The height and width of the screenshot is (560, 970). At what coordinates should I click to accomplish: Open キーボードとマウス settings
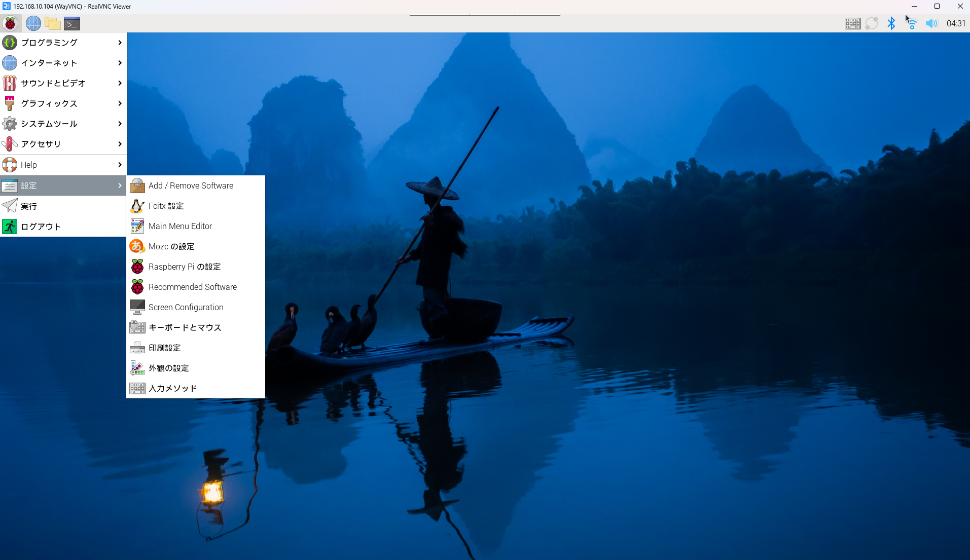coord(196,327)
